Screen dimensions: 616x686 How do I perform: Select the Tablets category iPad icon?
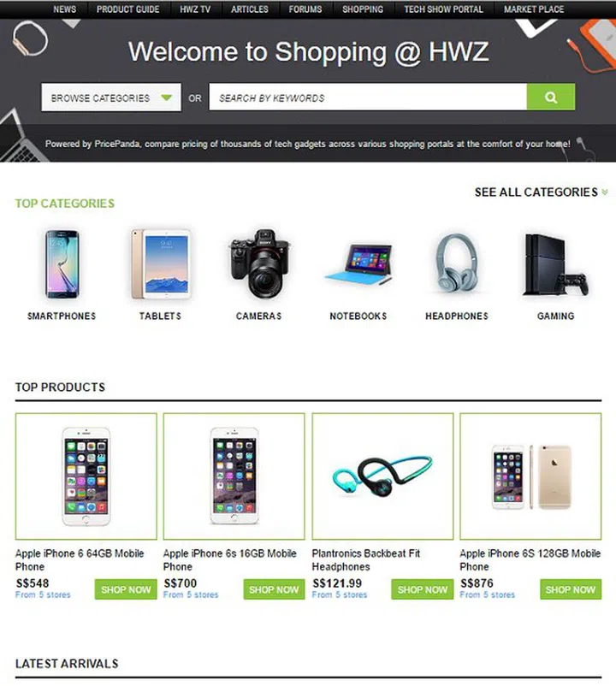coord(161,264)
